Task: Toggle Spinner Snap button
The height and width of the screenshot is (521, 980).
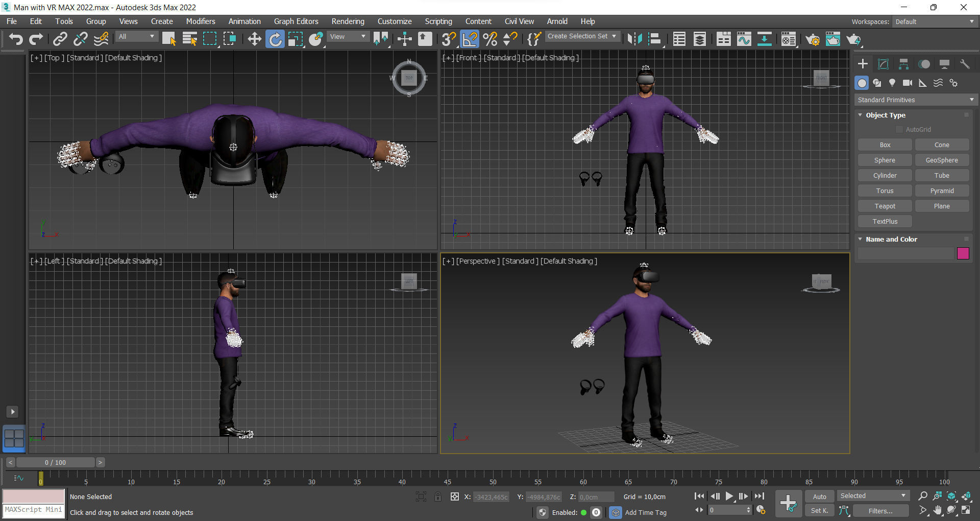Action: (x=510, y=39)
